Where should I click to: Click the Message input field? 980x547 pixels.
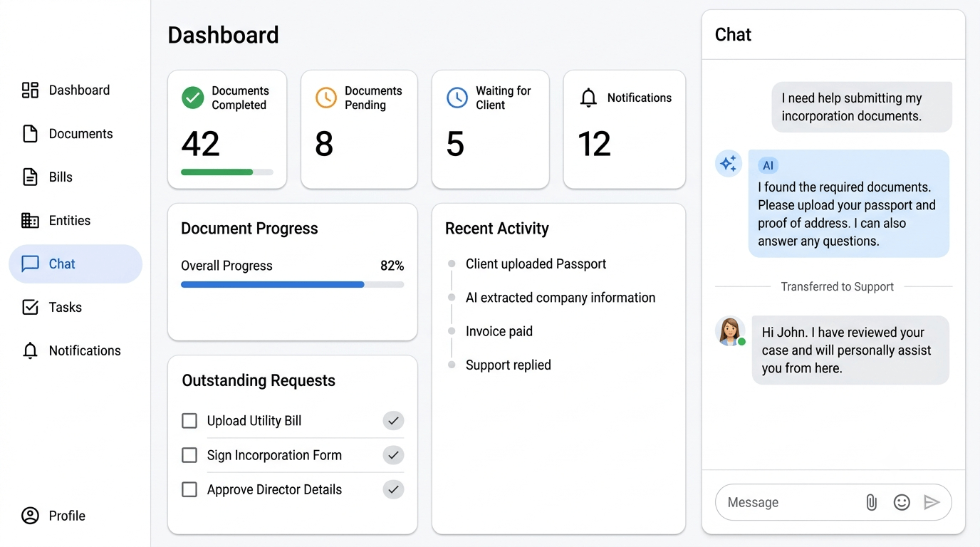833,502
